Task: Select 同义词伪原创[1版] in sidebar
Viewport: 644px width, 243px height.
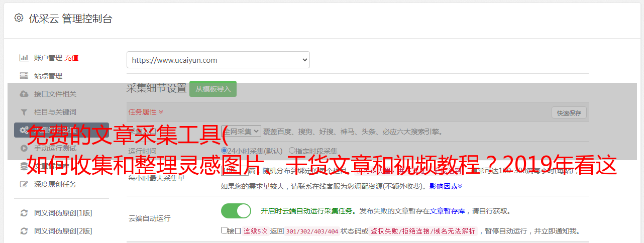Action: point(63,213)
